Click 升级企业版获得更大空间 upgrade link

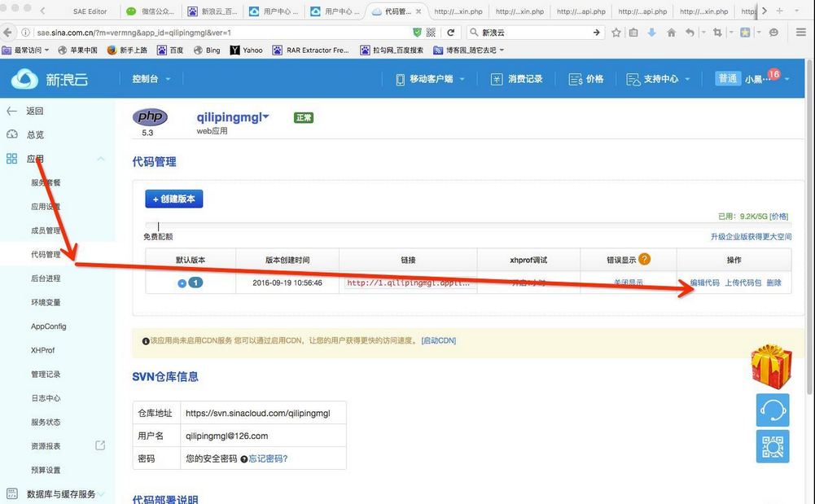point(751,236)
